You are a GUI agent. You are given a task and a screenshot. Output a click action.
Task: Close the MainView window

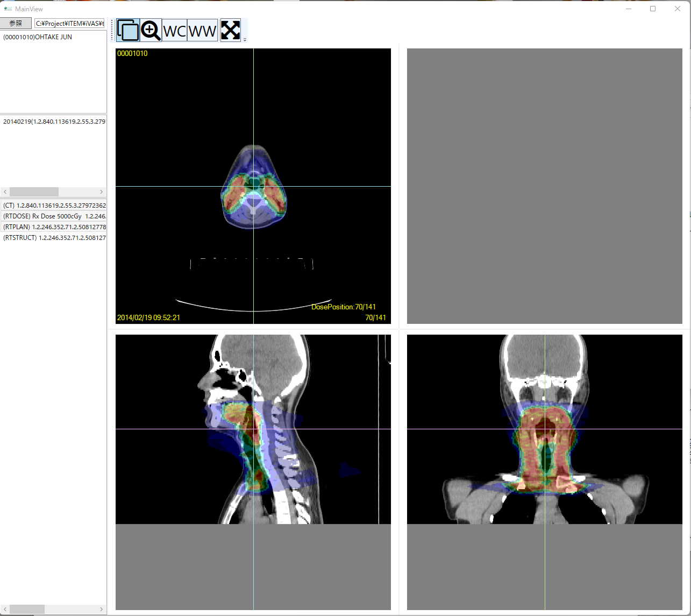pos(678,9)
